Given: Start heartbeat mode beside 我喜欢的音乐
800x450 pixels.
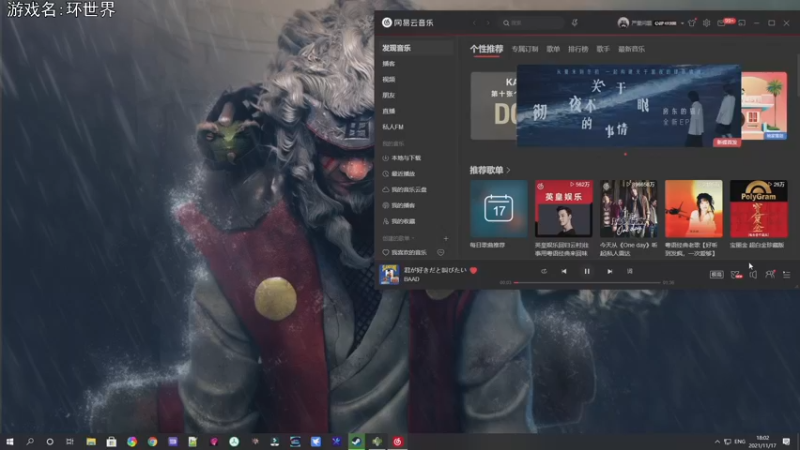Looking at the screenshot, I should [x=441, y=253].
